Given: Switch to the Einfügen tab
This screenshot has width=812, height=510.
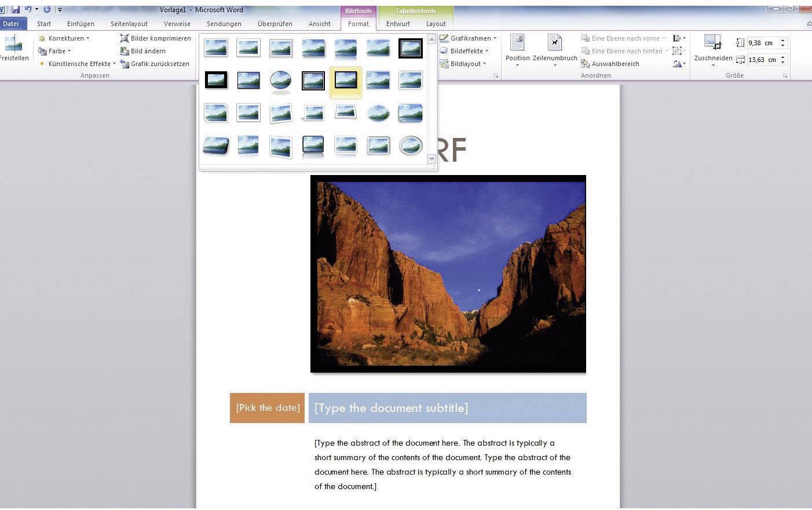Looking at the screenshot, I should point(81,24).
